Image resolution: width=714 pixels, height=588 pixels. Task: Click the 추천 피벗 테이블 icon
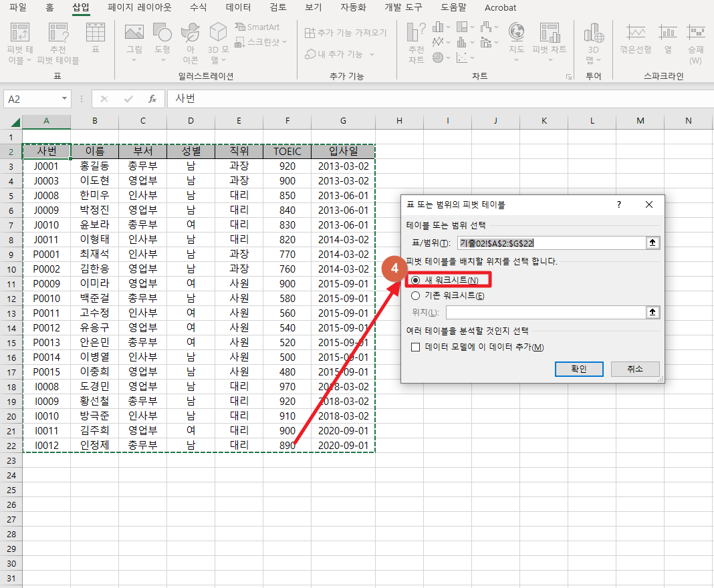pos(58,43)
